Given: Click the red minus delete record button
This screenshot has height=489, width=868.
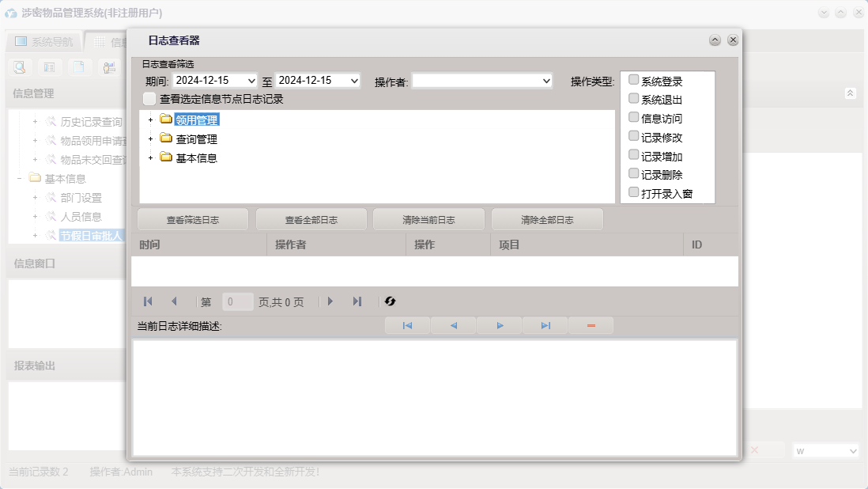Looking at the screenshot, I should [591, 326].
